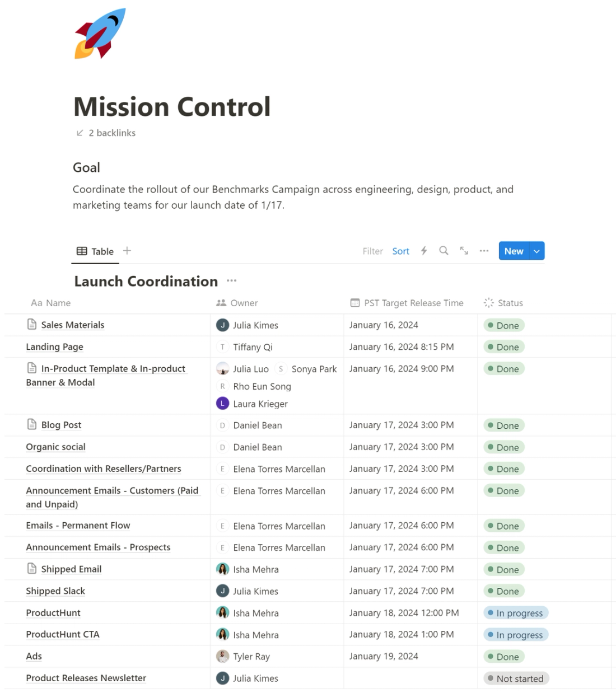The height and width of the screenshot is (693, 616).
Task: Open the Sort options
Action: coord(400,251)
